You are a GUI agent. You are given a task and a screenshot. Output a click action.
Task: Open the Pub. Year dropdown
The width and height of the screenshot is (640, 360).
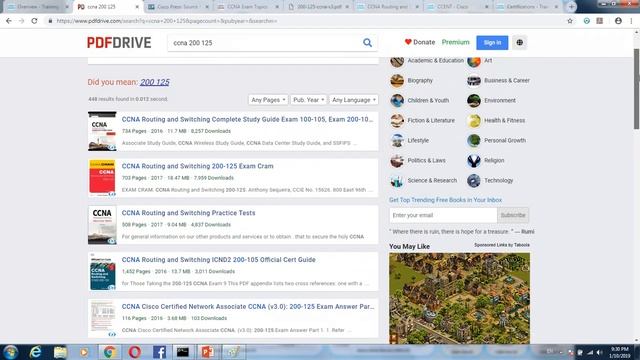point(309,100)
